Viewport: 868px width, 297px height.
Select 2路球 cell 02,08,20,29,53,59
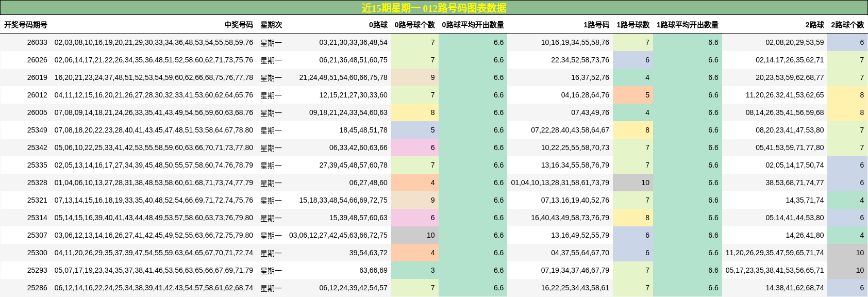coord(795,42)
